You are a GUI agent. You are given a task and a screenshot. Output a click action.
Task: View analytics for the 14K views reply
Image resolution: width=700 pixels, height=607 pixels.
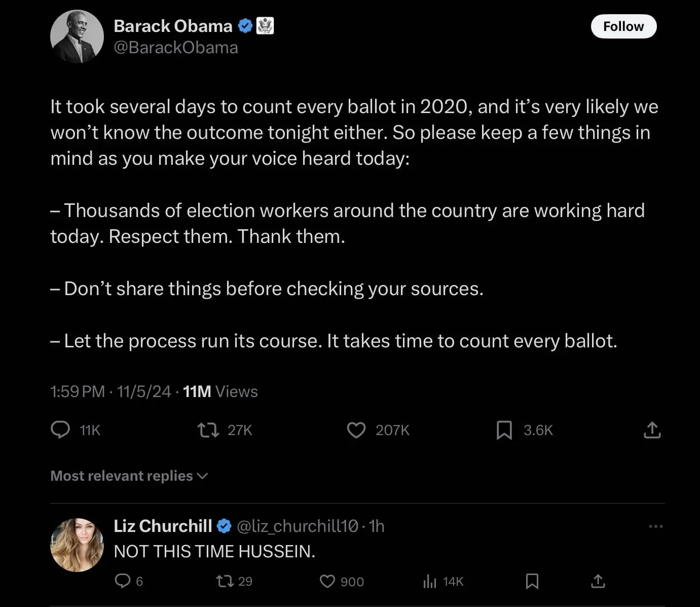coord(430,581)
